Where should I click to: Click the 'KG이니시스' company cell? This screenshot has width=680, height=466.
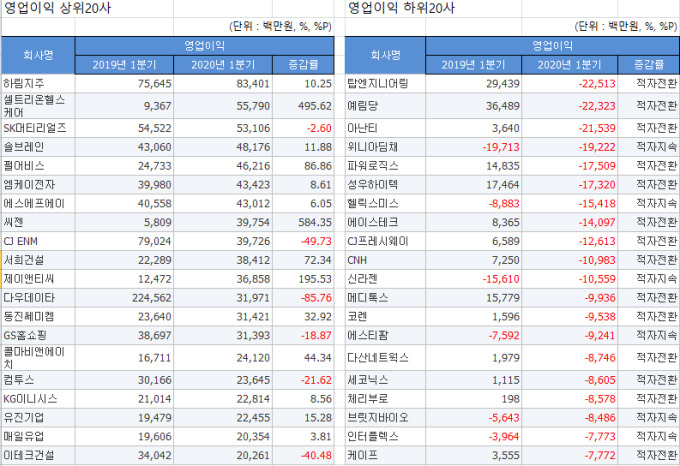pyautogui.click(x=38, y=399)
